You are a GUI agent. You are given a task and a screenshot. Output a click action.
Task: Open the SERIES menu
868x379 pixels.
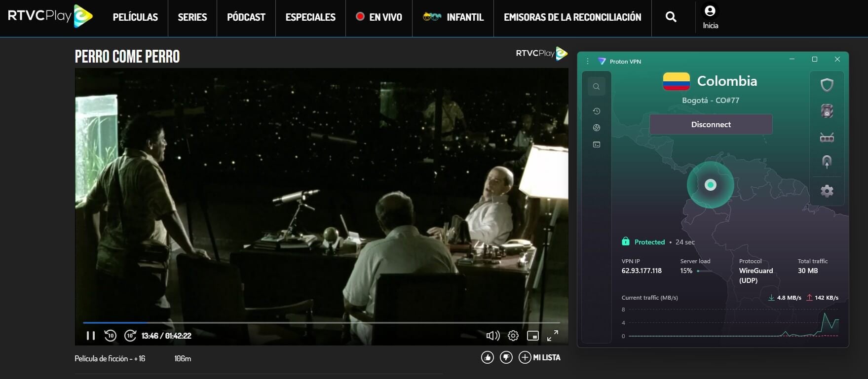point(192,17)
